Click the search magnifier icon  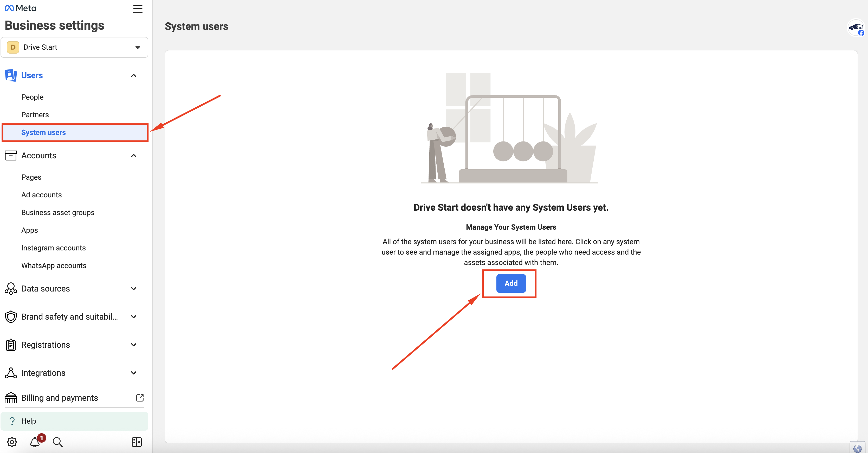[58, 442]
